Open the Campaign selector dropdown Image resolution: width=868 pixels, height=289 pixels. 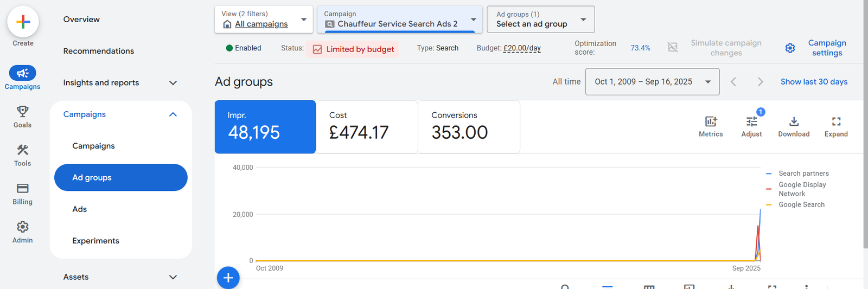[x=400, y=20]
